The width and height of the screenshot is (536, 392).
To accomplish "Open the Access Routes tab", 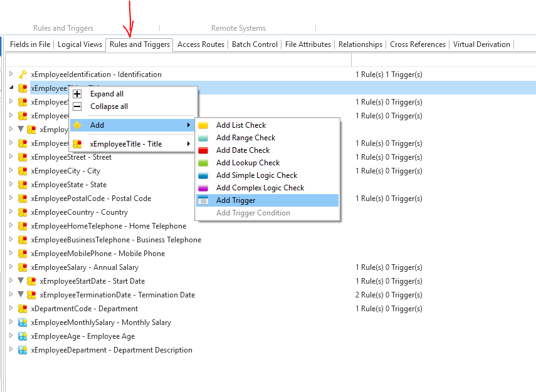I will 201,44.
